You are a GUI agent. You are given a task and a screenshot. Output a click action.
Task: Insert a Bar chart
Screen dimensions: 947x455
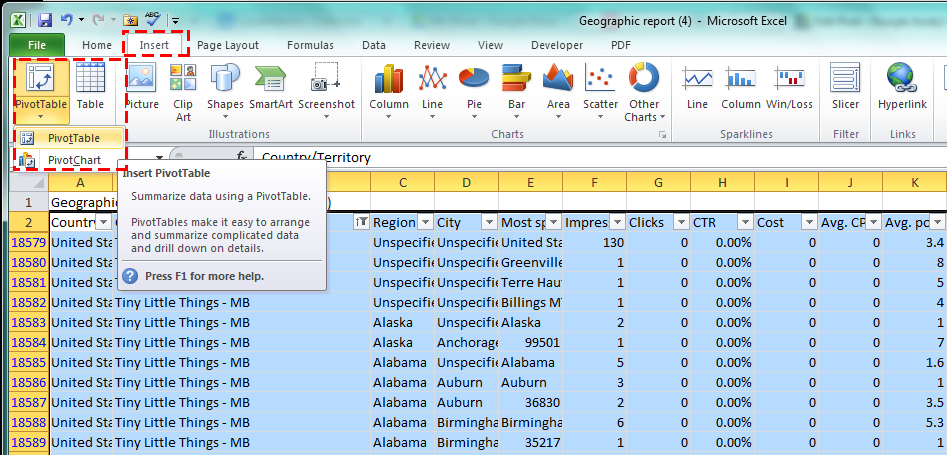[x=516, y=92]
